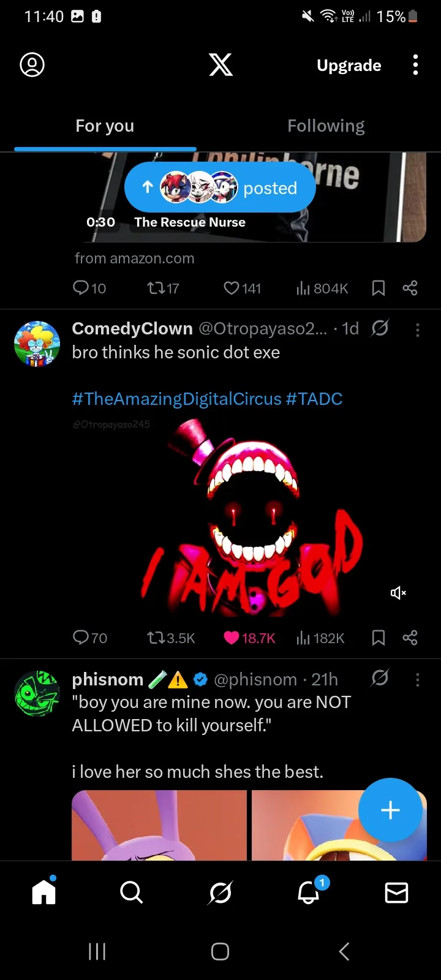Open notifications bell icon
This screenshot has height=980, width=441.
pyautogui.click(x=309, y=892)
